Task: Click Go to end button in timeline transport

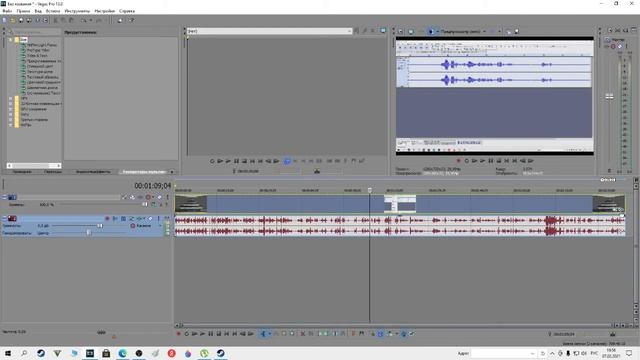Action: pyautogui.click(x=235, y=334)
